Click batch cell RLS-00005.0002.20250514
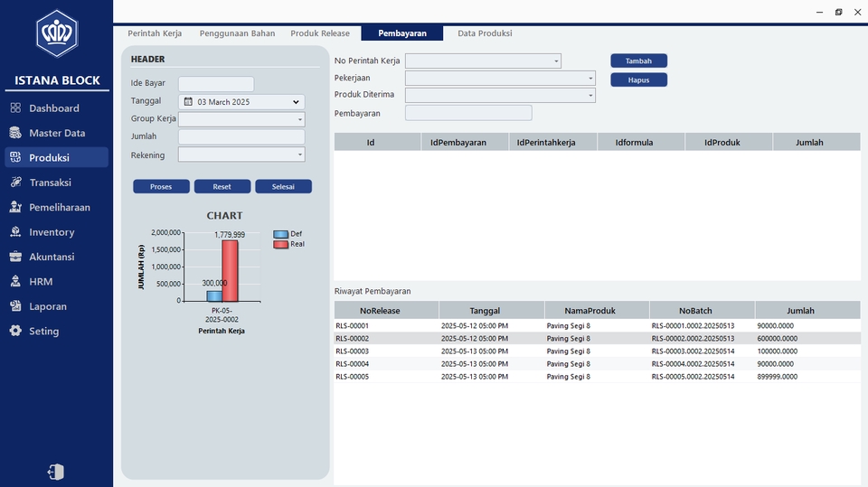Image resolution: width=868 pixels, height=487 pixels. tap(693, 377)
